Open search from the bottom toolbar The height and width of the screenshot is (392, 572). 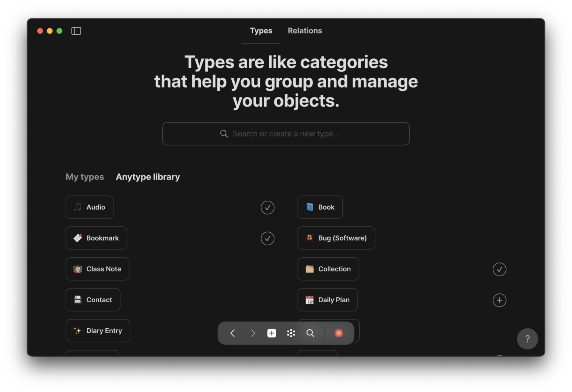coord(311,333)
